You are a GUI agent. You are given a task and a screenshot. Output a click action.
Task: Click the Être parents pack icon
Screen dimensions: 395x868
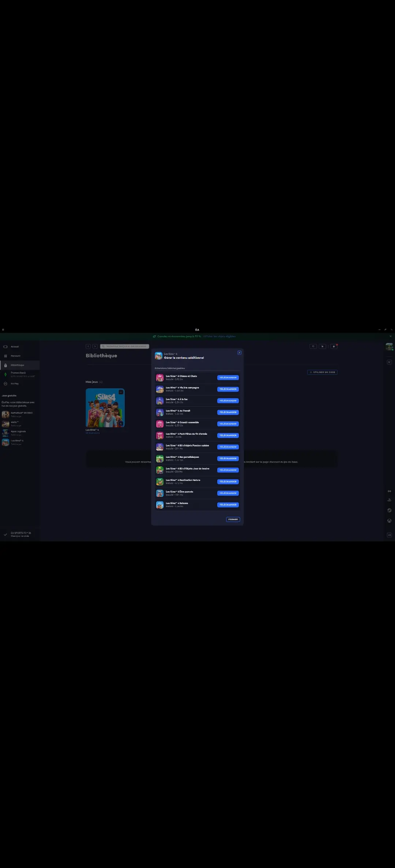pyautogui.click(x=160, y=493)
